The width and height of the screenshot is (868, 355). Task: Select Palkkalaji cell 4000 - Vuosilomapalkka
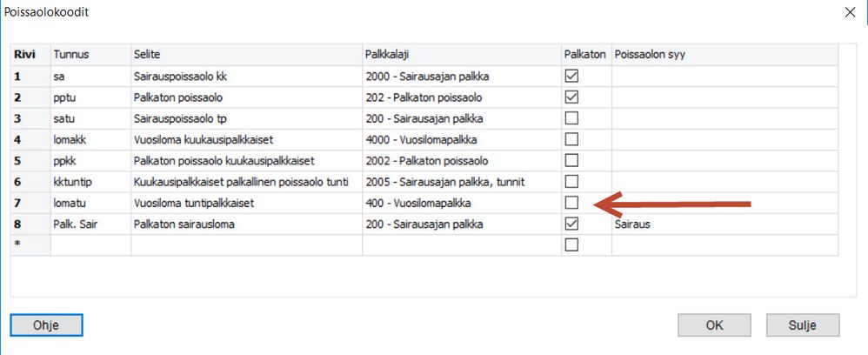460,138
